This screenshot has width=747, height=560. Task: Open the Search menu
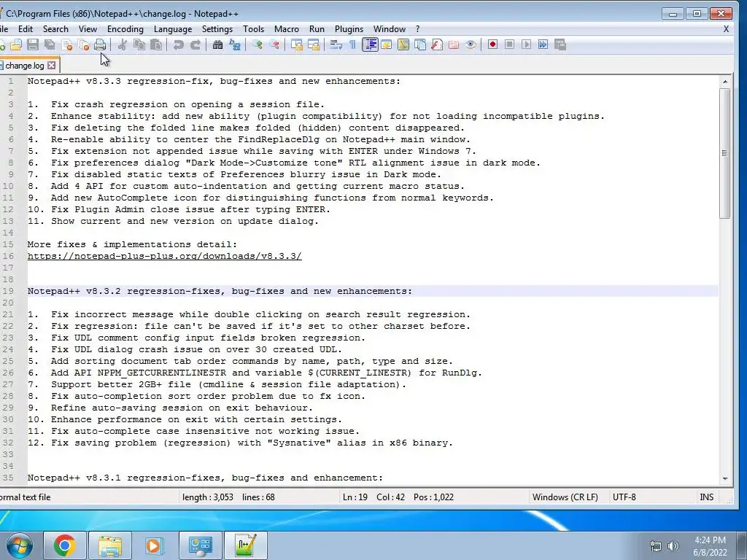coord(55,29)
